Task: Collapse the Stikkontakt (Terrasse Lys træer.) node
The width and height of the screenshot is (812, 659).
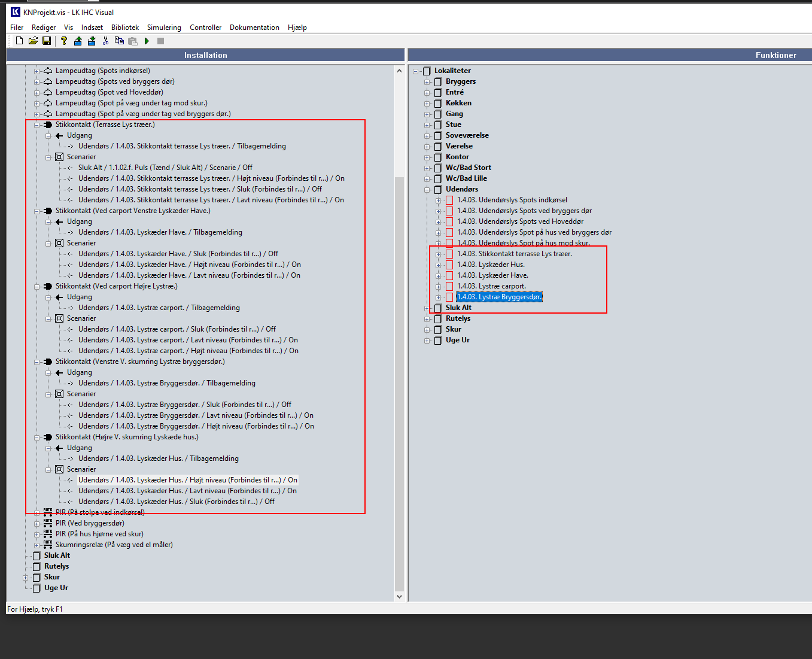Action: pos(37,125)
